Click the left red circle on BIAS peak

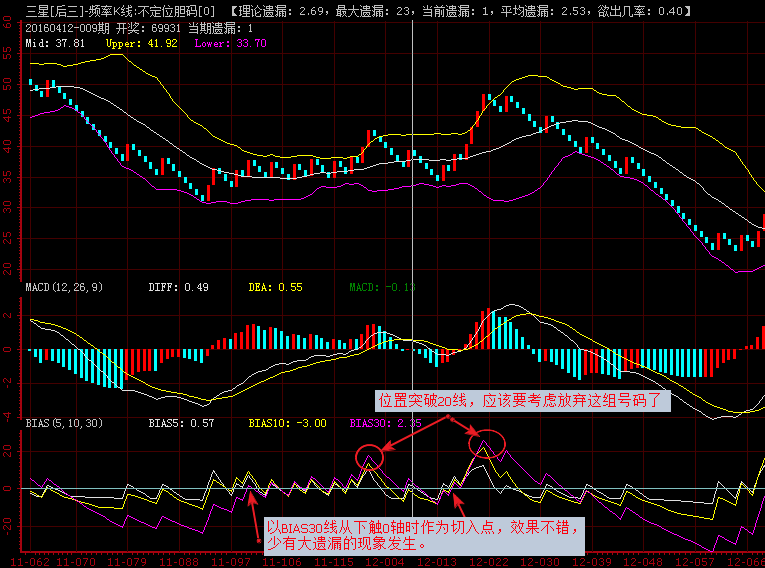(369, 458)
